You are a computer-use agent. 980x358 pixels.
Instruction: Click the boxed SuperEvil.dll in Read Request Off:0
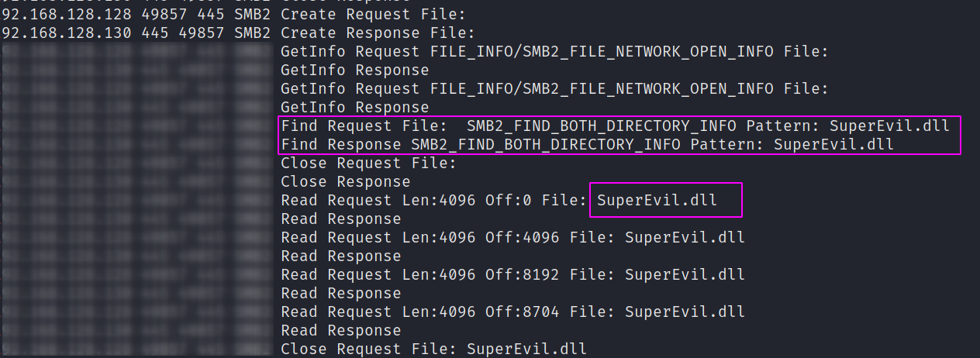[x=657, y=201]
